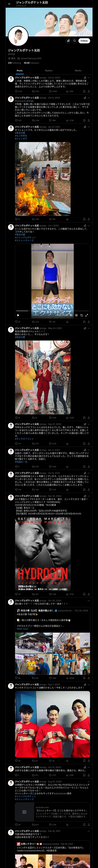Repost the first post showing 9.2K reposts

click(x=35, y=91)
